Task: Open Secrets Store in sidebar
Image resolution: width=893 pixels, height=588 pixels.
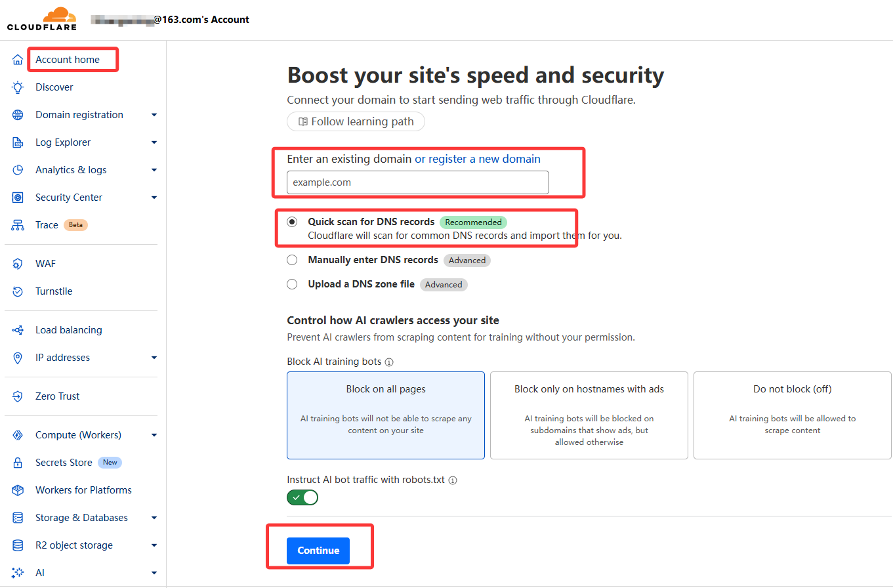Action: pos(64,463)
